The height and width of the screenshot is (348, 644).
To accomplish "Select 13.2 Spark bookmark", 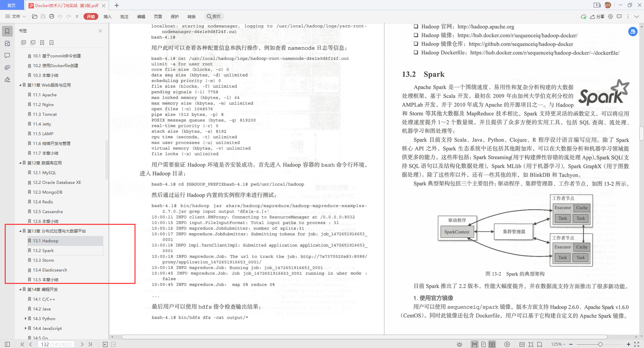I will click(65, 251).
